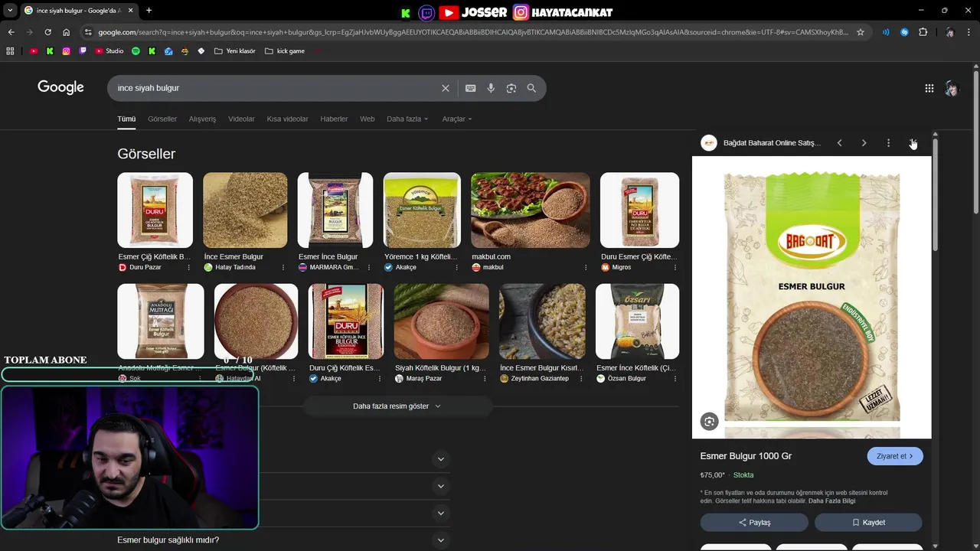Show the next image in the preview panel
This screenshot has width=980, height=551.
(x=864, y=143)
